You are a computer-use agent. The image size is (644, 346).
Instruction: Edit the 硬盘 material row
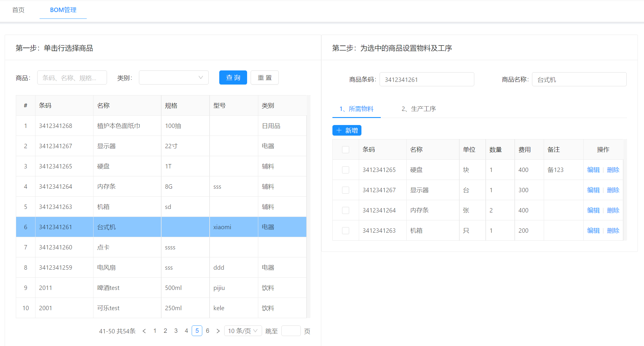593,170
